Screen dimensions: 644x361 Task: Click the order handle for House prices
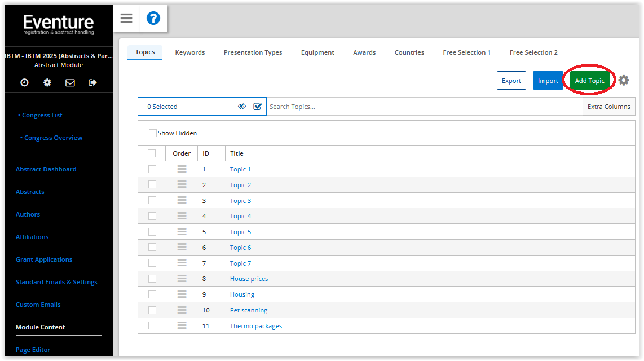coord(182,279)
